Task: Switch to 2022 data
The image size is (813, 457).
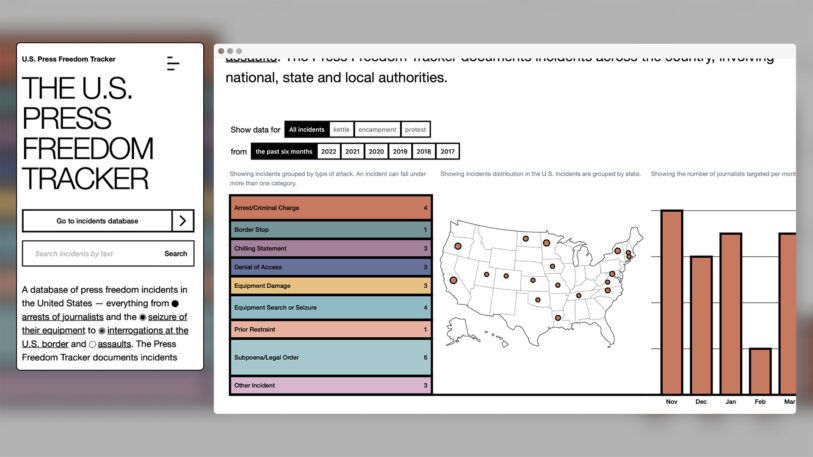Action: click(328, 151)
